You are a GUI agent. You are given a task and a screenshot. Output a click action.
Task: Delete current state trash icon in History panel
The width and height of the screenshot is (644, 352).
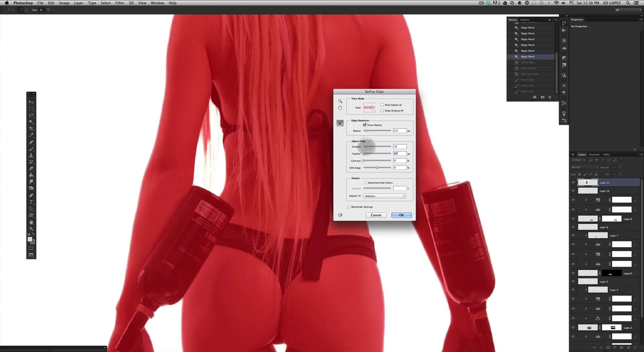pyautogui.click(x=550, y=97)
